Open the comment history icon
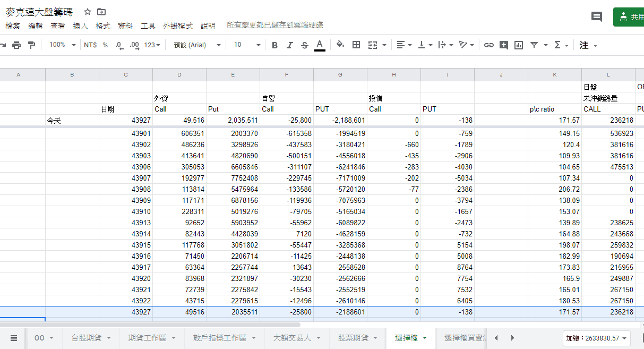Screen dimensions: 644x349 coord(597,17)
